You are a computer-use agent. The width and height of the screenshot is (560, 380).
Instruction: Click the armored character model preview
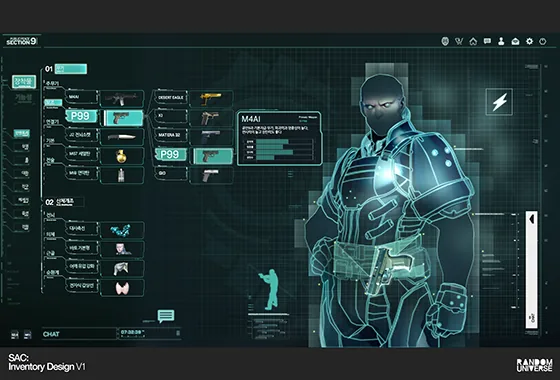pyautogui.click(x=390, y=211)
